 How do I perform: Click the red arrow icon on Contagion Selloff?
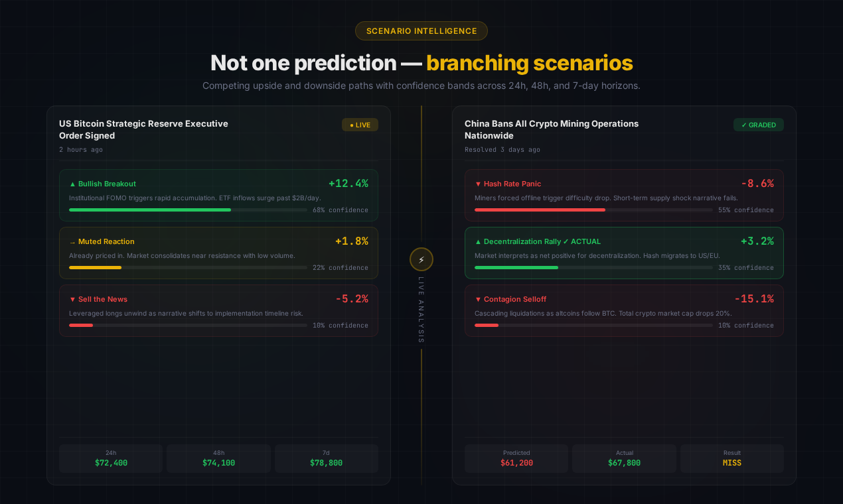click(x=477, y=299)
